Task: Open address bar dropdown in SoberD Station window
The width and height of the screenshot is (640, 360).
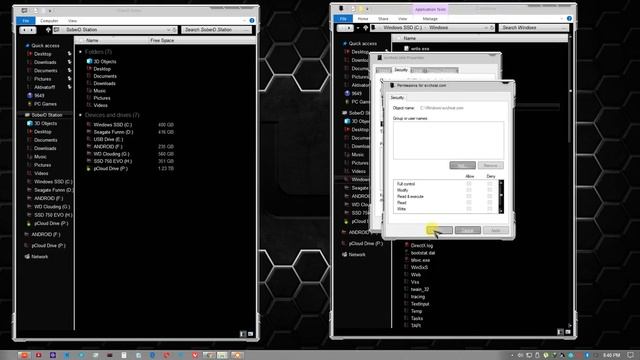Action: pos(168,30)
